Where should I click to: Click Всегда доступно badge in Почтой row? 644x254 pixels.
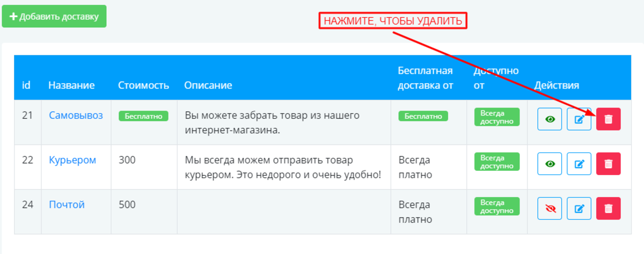pyautogui.click(x=497, y=206)
